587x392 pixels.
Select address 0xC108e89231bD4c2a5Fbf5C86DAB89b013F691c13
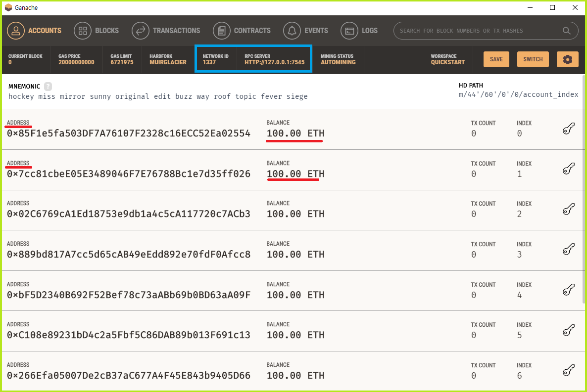[128, 335]
